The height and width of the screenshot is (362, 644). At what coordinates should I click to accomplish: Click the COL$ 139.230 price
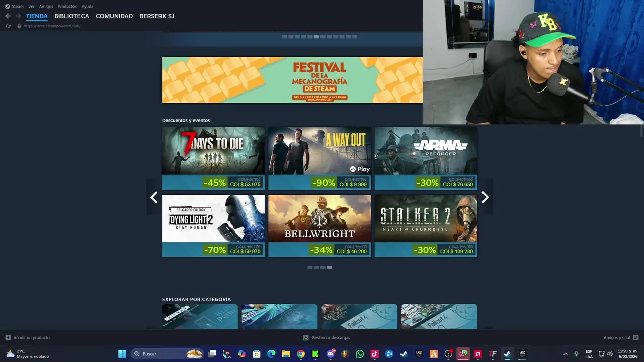(457, 252)
